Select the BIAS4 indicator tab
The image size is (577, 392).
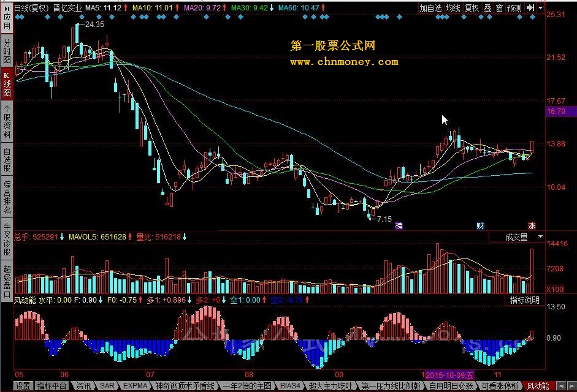point(291,386)
